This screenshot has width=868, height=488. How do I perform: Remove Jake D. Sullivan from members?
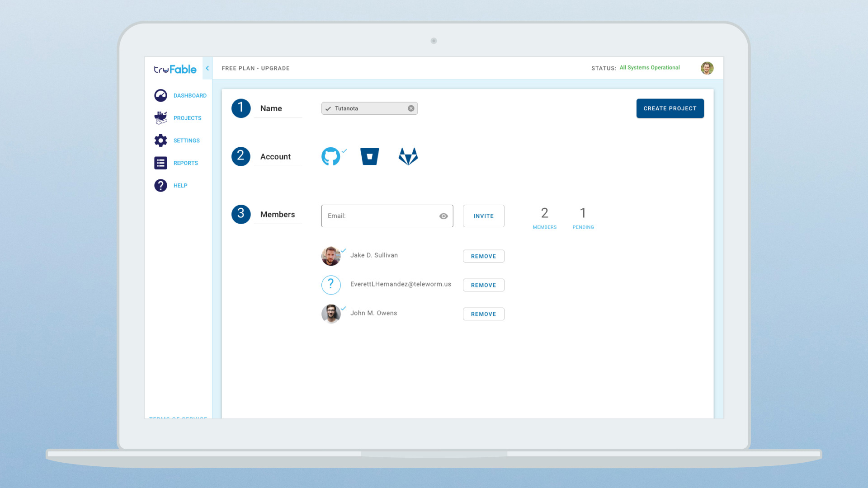click(483, 256)
